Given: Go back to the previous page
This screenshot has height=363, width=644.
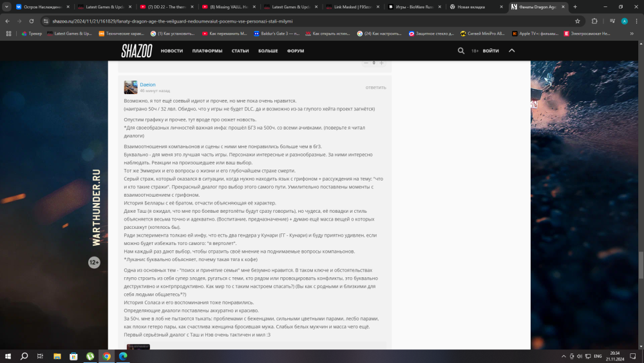Looking at the screenshot, I should 8,21.
